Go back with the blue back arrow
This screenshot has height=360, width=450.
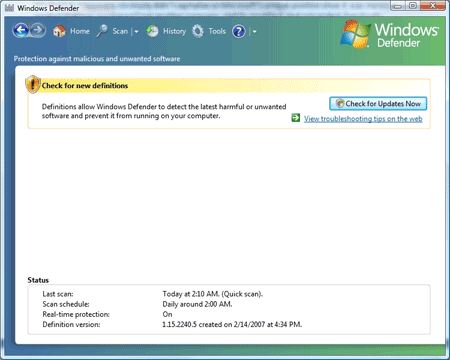pos(21,31)
